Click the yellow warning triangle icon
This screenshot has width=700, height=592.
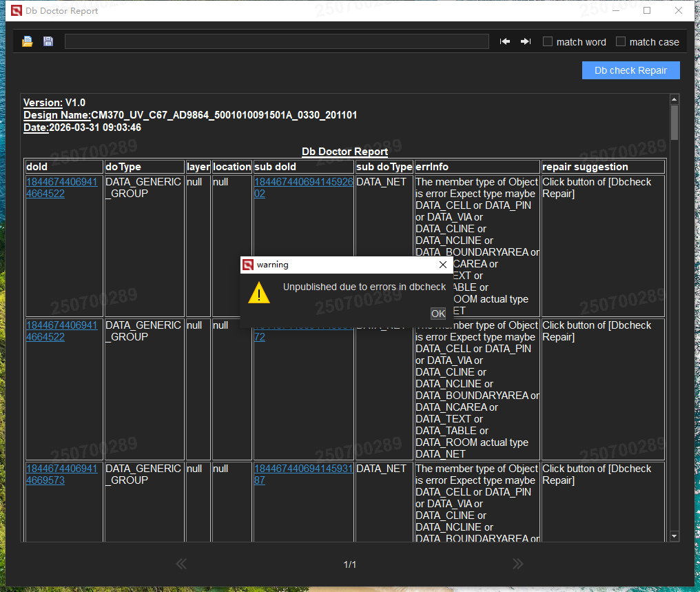(259, 292)
